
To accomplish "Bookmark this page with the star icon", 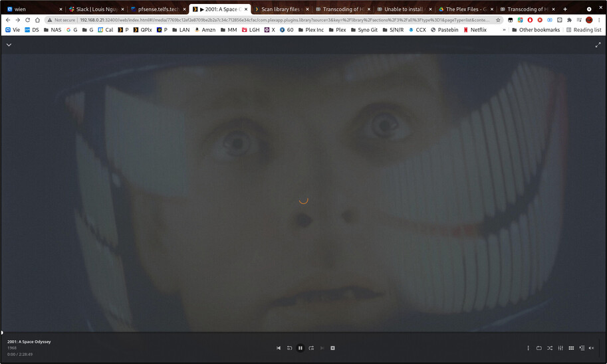I will (498, 20).
